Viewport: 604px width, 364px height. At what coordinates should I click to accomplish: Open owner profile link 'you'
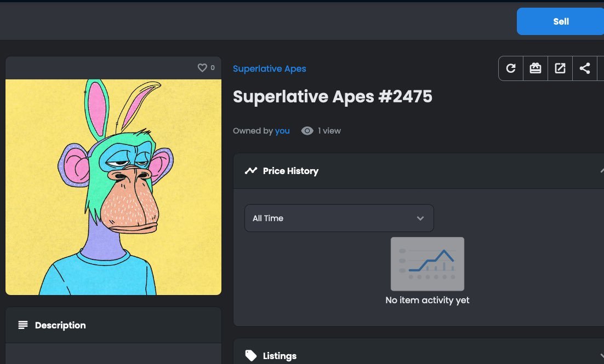pos(282,131)
